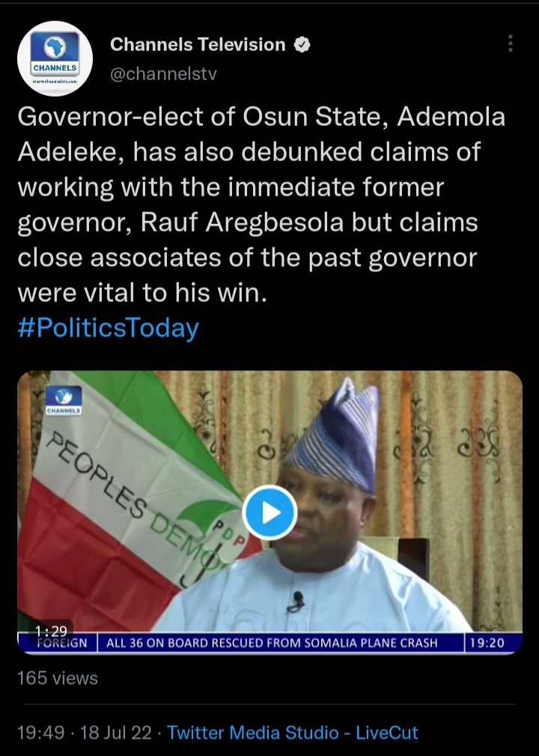Select the 18 Jul 22 date
The width and height of the screenshot is (539, 756).
[115, 732]
